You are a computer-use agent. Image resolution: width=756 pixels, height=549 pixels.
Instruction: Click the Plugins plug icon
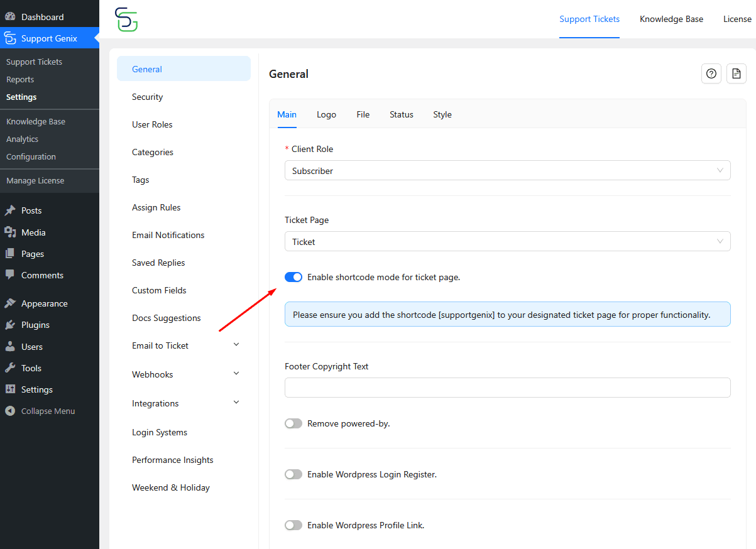(10, 325)
